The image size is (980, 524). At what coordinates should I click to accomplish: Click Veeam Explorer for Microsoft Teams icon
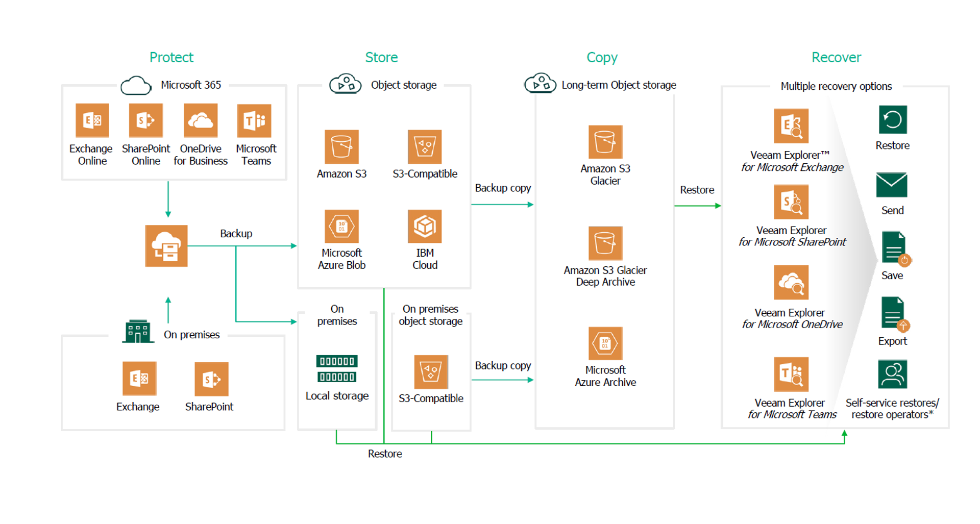coord(791,375)
